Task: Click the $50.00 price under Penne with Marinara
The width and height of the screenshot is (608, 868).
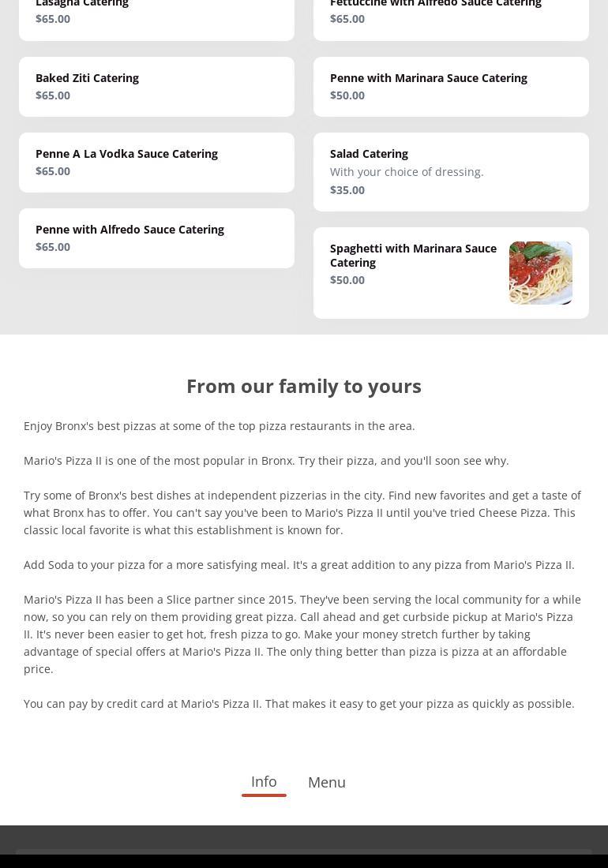Action: [347, 95]
